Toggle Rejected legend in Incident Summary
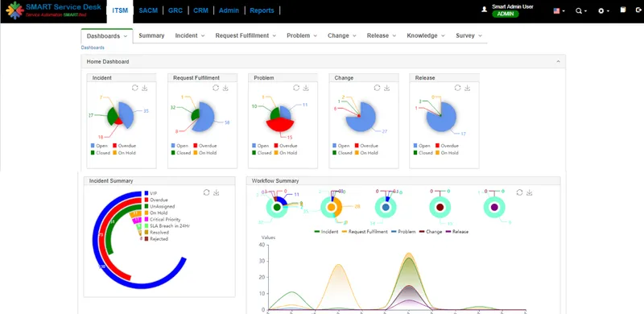 [156, 239]
